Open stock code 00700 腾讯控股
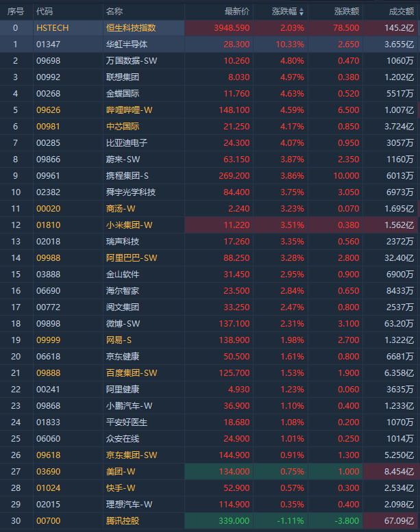The width and height of the screenshot is (420, 532). pyautogui.click(x=49, y=520)
